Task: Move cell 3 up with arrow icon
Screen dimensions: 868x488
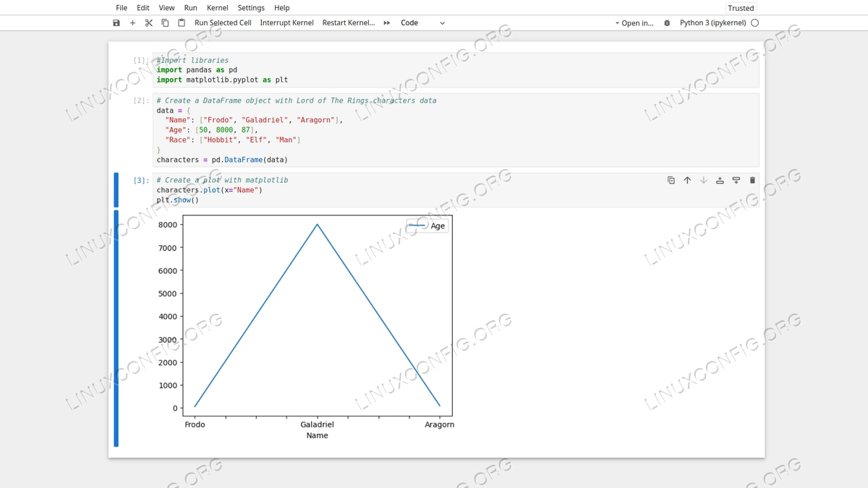Action: pos(687,180)
